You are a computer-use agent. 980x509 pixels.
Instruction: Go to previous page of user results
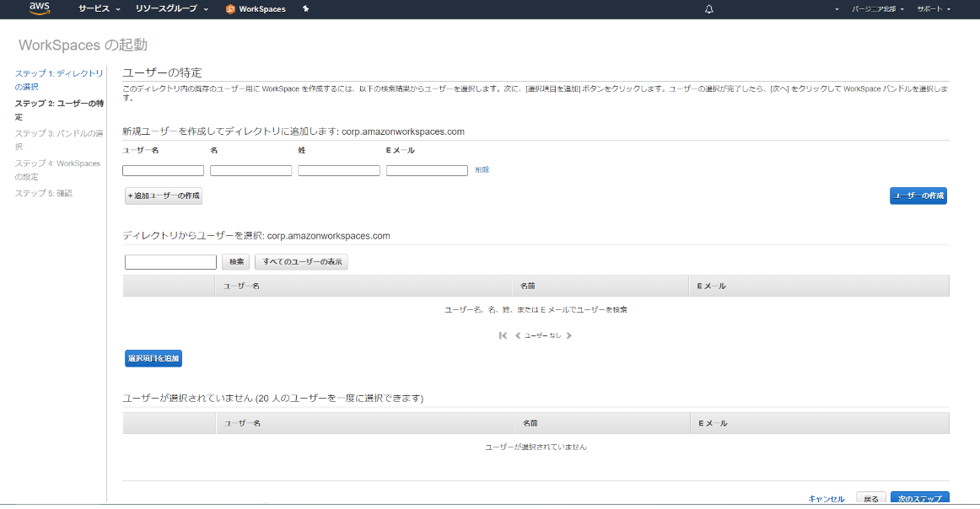tap(518, 335)
